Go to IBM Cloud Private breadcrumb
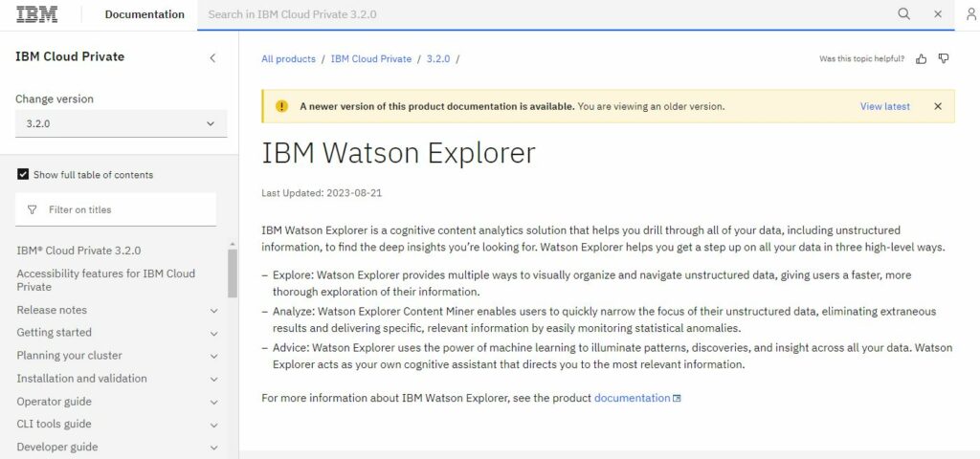Image resolution: width=980 pixels, height=459 pixels. 371,58
